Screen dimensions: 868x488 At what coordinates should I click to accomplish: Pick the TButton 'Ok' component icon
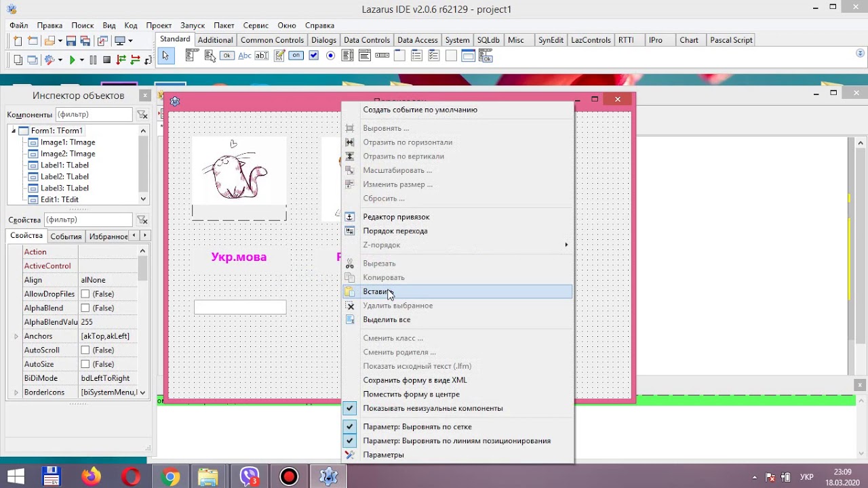[226, 56]
